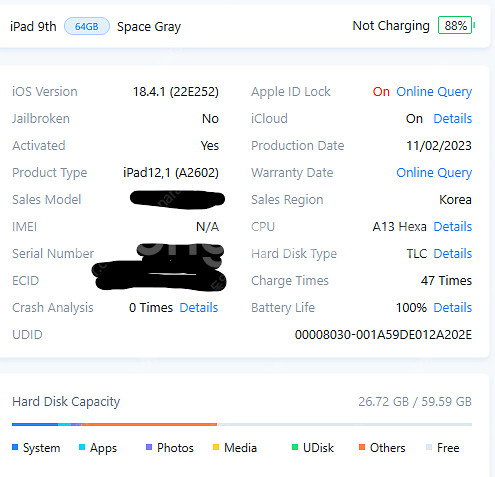Click the 88% battery indicator icon
This screenshot has width=495, height=477.
[x=456, y=25]
